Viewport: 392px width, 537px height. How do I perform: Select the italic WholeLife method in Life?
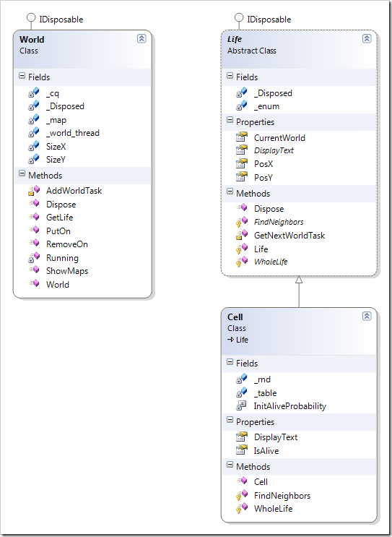[x=271, y=262]
